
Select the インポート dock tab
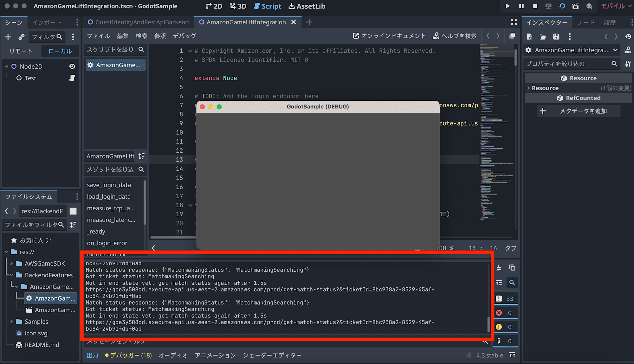click(x=47, y=22)
